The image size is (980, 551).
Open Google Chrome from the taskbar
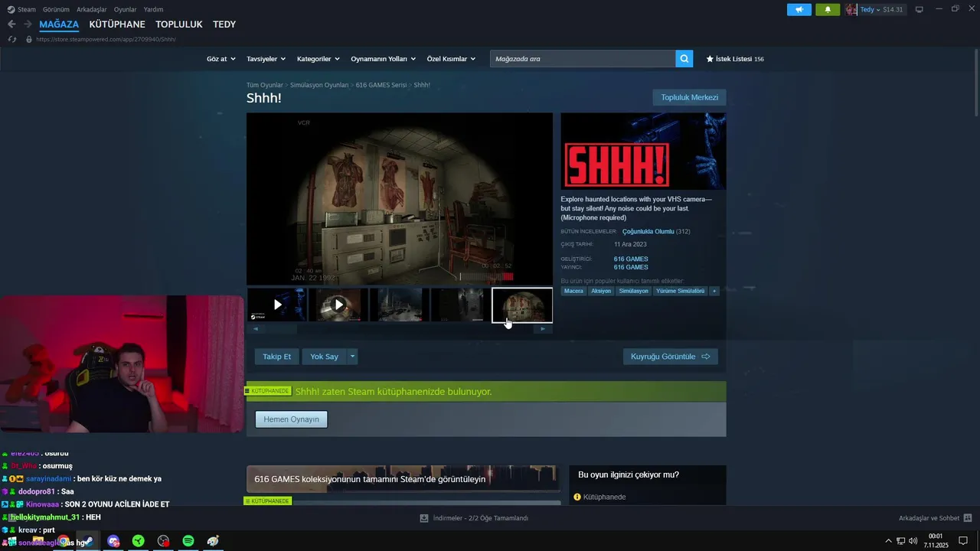coord(64,541)
